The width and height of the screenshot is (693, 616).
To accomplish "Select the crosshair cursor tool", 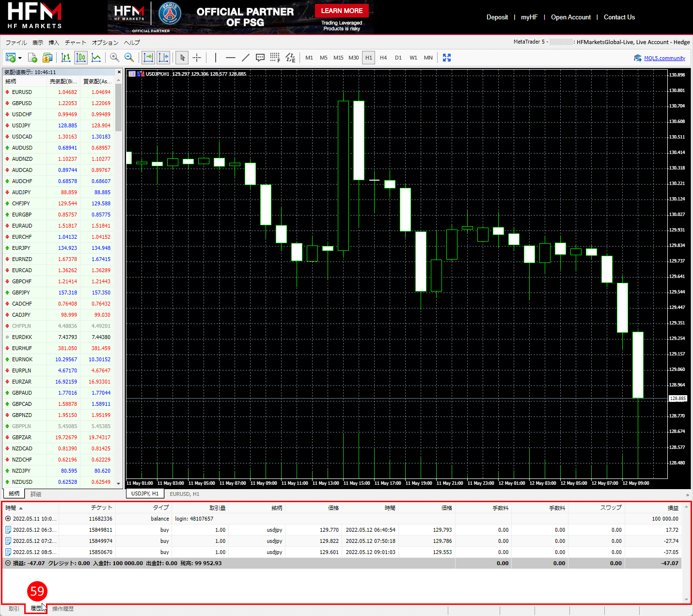I will click(x=197, y=58).
